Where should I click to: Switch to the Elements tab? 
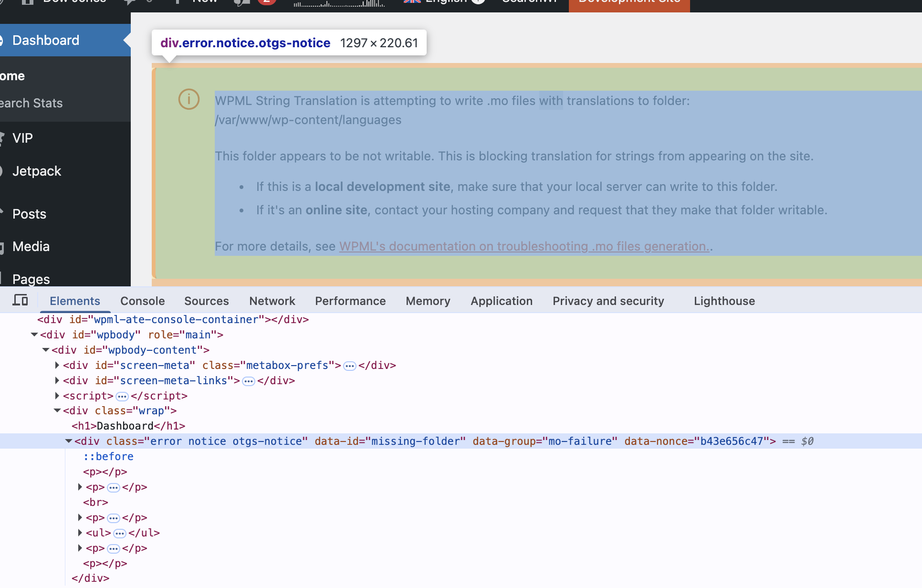(x=75, y=301)
